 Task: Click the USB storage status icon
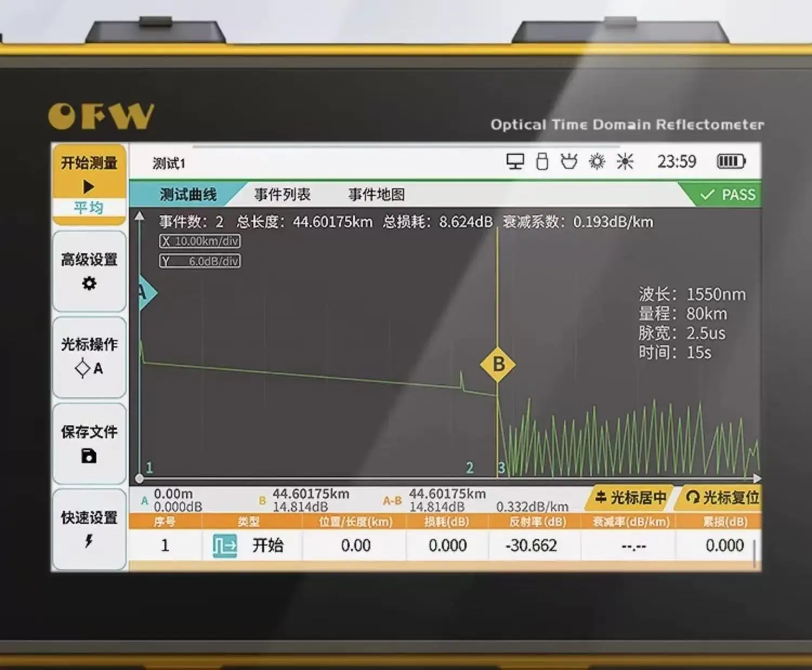[542, 161]
